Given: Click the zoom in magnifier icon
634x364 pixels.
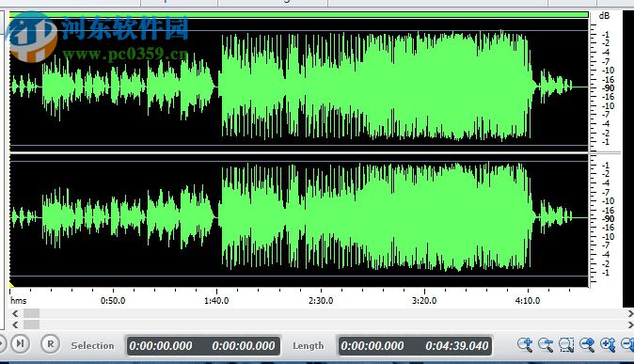Looking at the screenshot, I should 525,344.
